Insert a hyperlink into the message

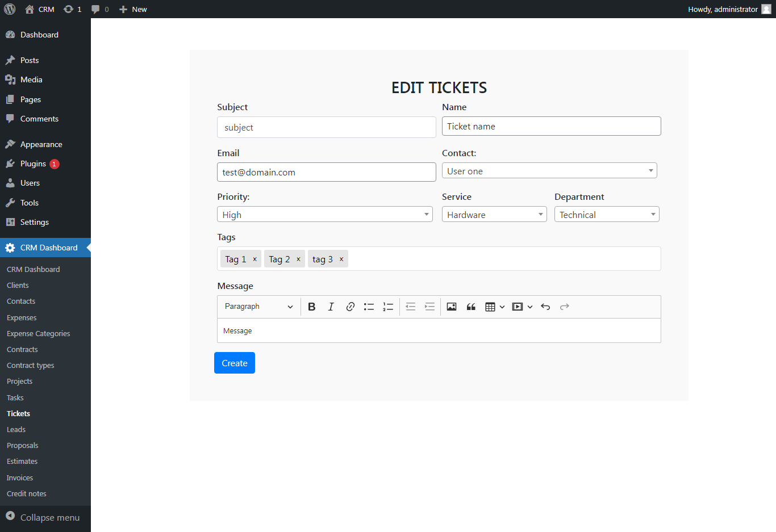click(x=350, y=307)
